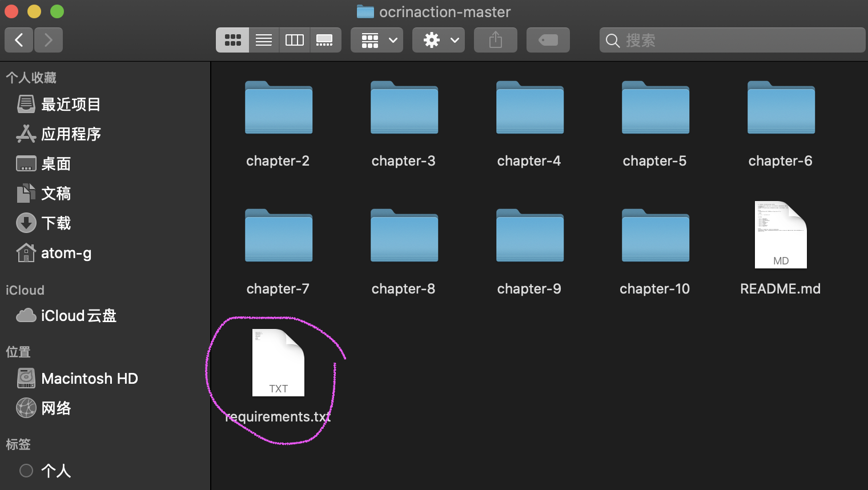Click the chapter-6 name label
868x490 pixels.
[781, 161]
